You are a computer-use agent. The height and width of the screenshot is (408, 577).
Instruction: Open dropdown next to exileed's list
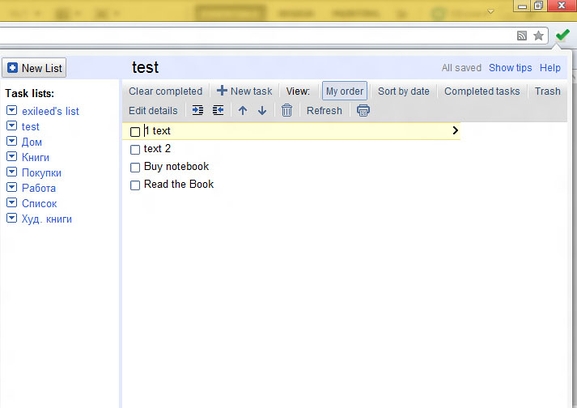[x=12, y=110]
